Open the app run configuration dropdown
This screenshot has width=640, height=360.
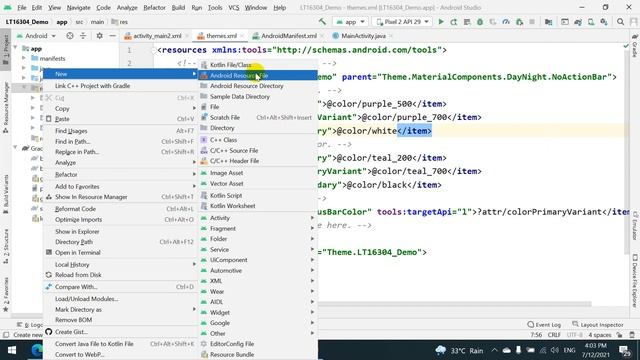[350, 22]
